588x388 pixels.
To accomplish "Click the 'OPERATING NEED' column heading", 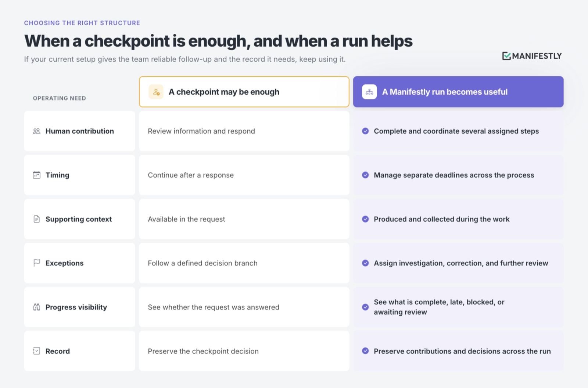I will [60, 98].
